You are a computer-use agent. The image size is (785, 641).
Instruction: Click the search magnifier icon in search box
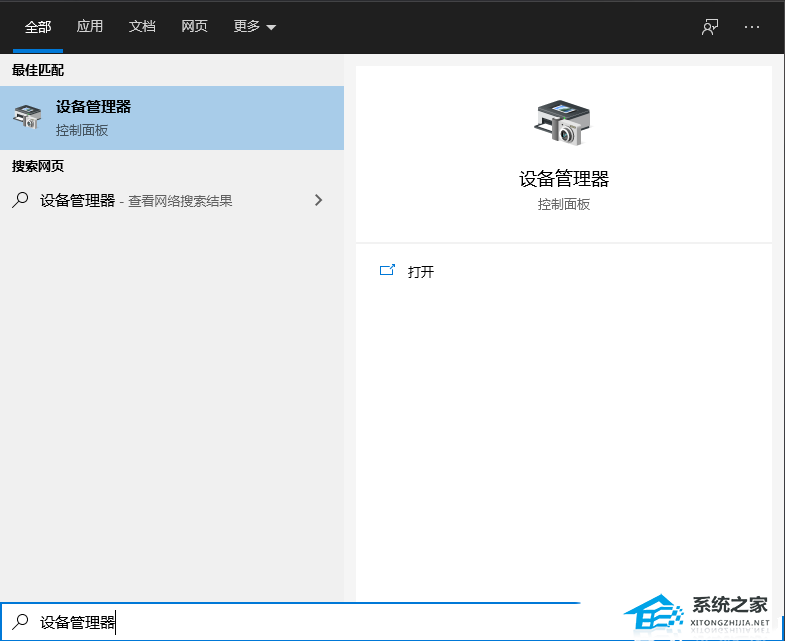pos(20,622)
